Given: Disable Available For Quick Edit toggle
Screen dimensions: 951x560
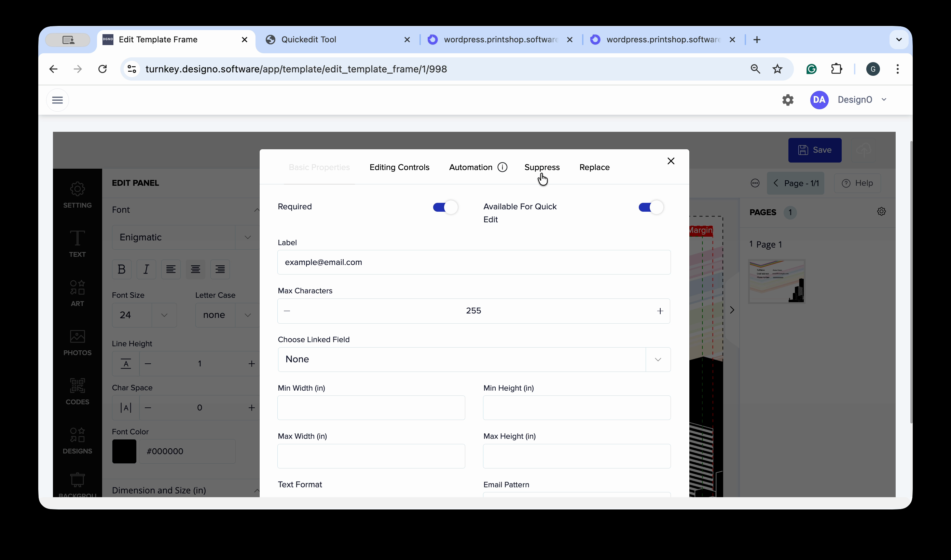Looking at the screenshot, I should (651, 207).
